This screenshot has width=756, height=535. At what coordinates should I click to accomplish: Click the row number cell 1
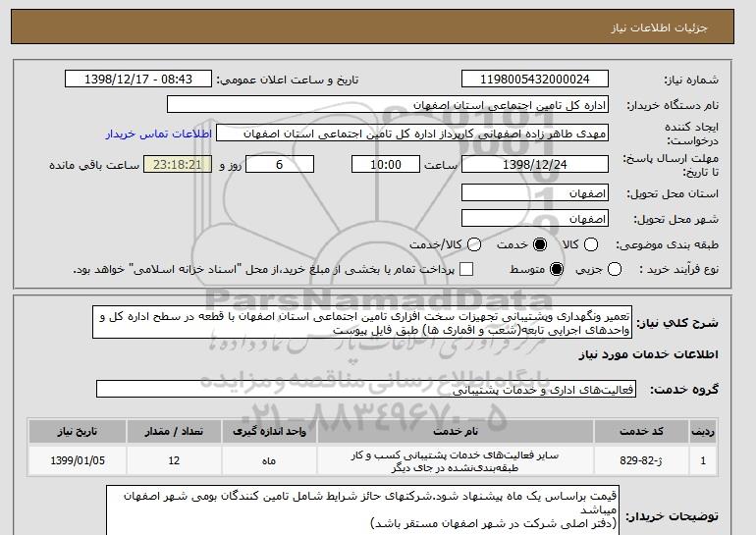tap(702, 460)
